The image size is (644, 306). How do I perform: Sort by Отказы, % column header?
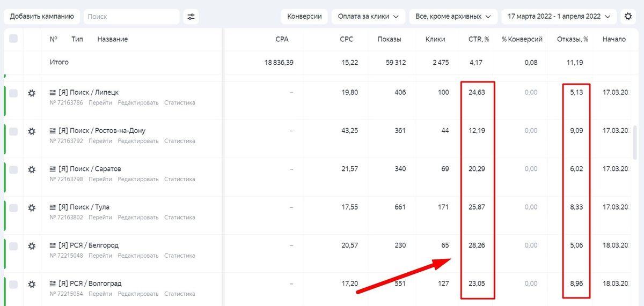[x=574, y=39]
